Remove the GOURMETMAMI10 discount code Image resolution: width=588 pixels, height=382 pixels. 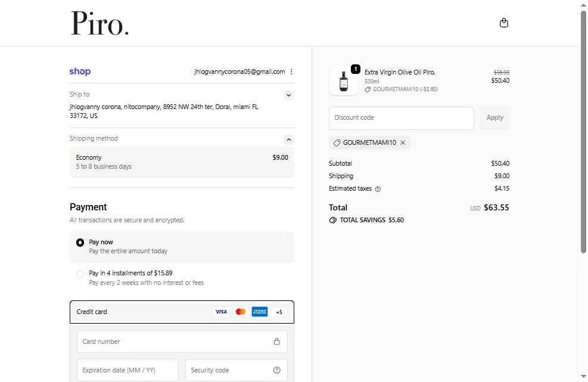click(403, 142)
